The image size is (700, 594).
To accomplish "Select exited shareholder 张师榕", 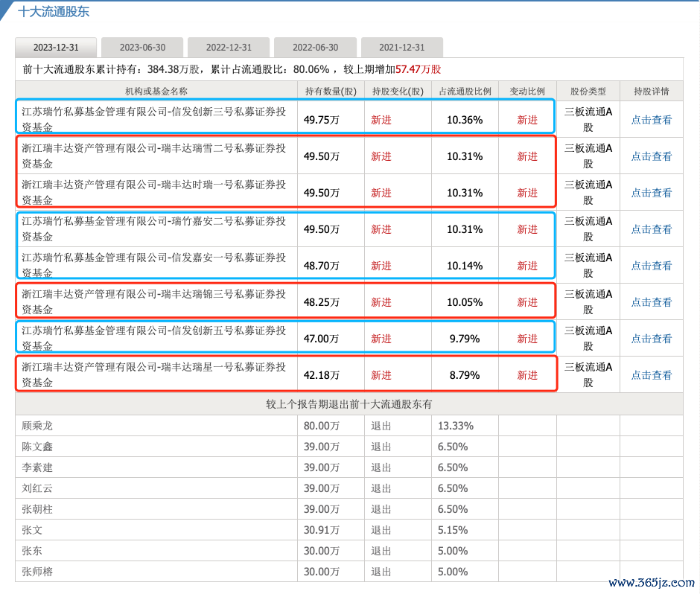I will coord(37,572).
